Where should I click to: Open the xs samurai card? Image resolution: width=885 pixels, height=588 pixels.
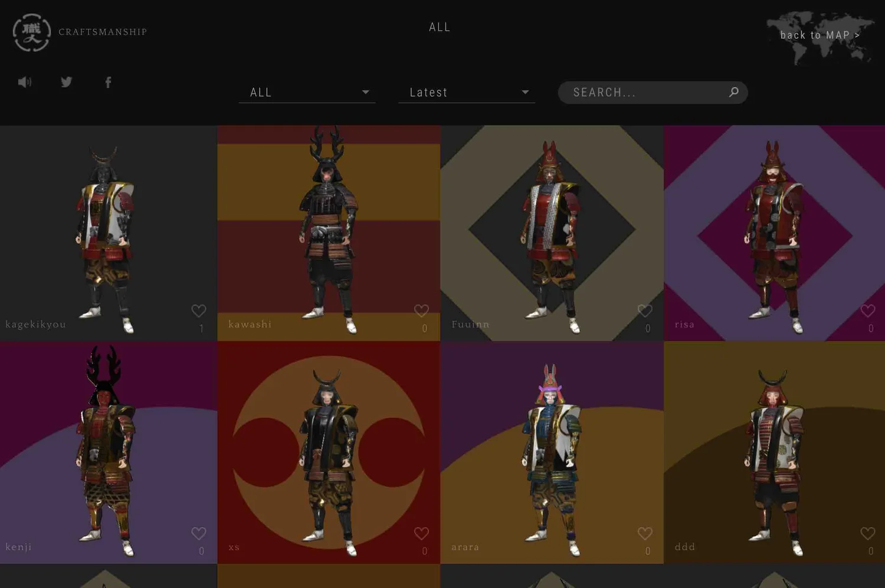pos(329,452)
